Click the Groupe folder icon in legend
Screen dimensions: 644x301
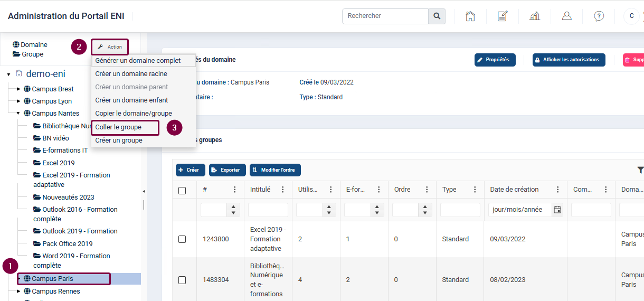pos(16,54)
